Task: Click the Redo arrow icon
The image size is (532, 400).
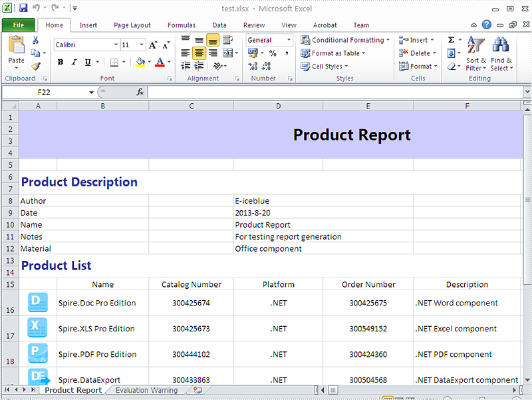Action: pyautogui.click(x=55, y=7)
